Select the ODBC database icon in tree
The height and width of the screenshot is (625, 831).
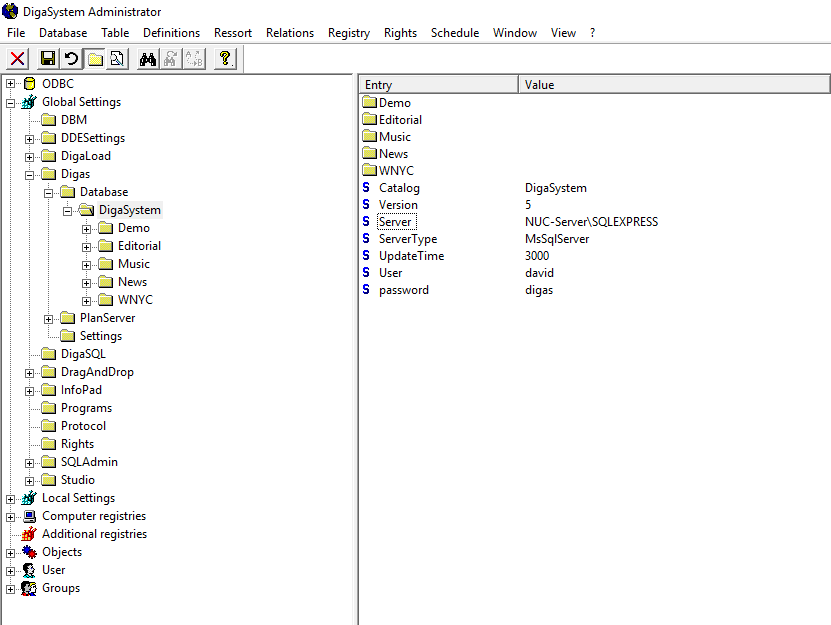(x=29, y=84)
